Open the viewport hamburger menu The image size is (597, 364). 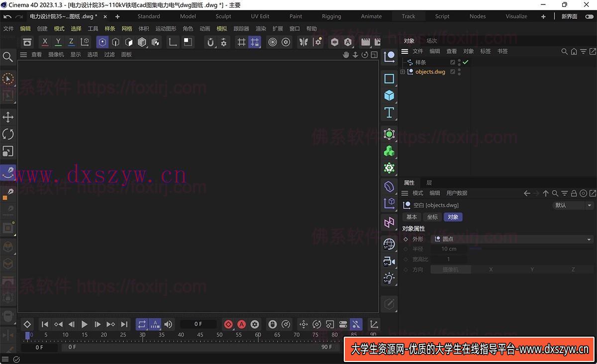[x=23, y=55]
